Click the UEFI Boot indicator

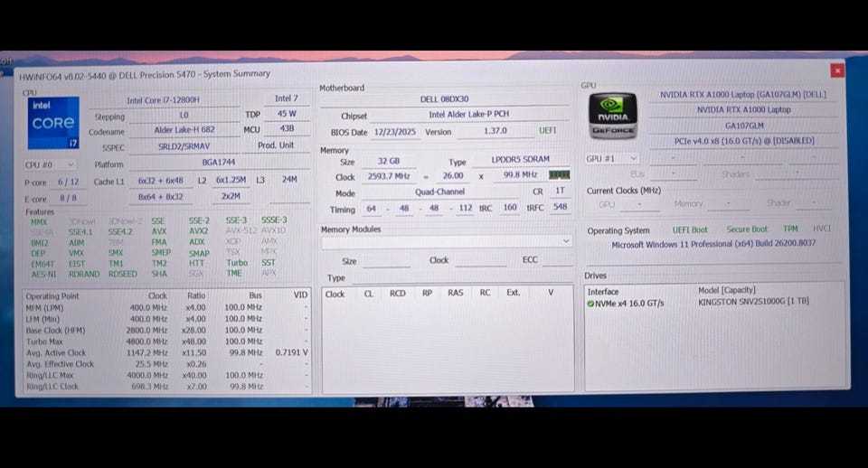tap(690, 229)
